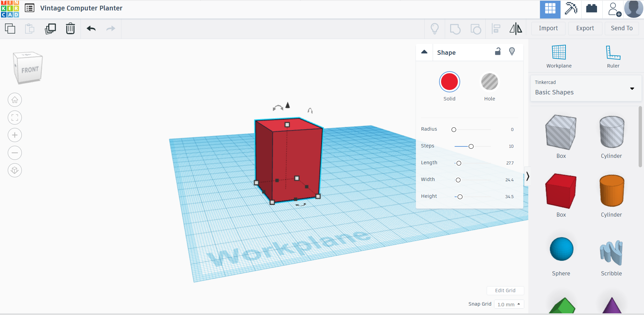Adjust the Width slider handle
Image resolution: width=644 pixels, height=315 pixels.
pos(458,180)
